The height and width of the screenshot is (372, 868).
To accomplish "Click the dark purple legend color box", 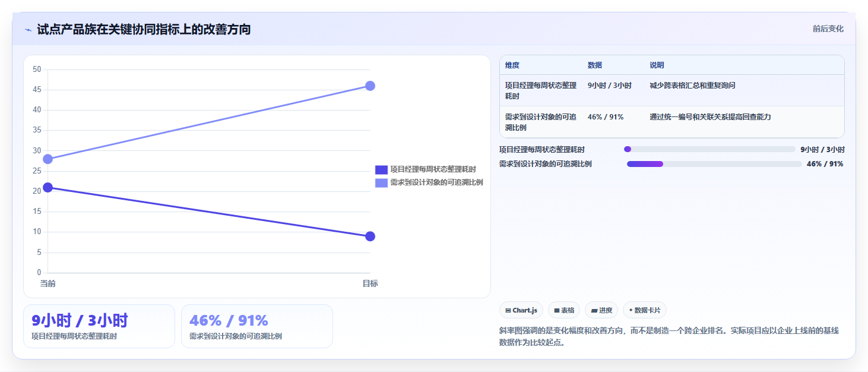I will point(381,169).
